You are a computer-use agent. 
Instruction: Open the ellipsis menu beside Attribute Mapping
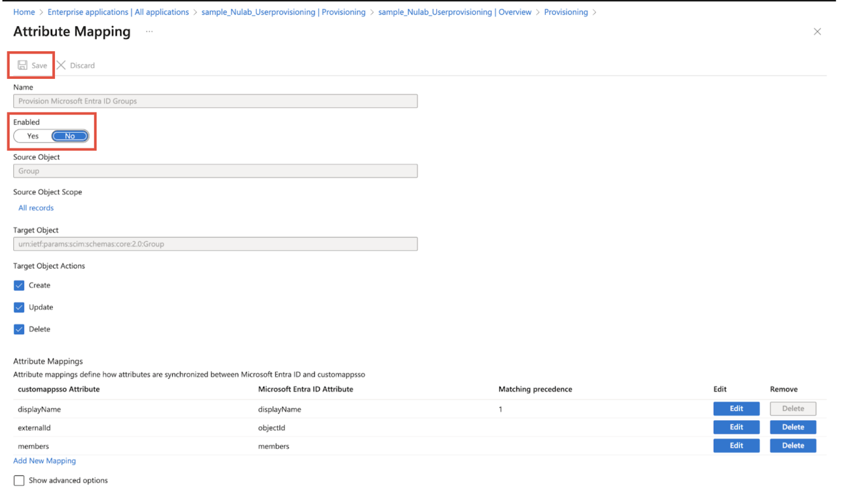click(149, 32)
